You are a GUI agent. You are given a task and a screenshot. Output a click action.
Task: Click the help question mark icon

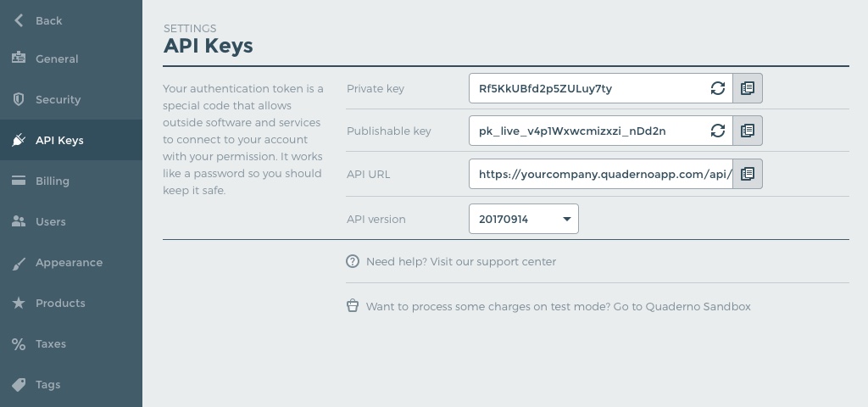(353, 261)
